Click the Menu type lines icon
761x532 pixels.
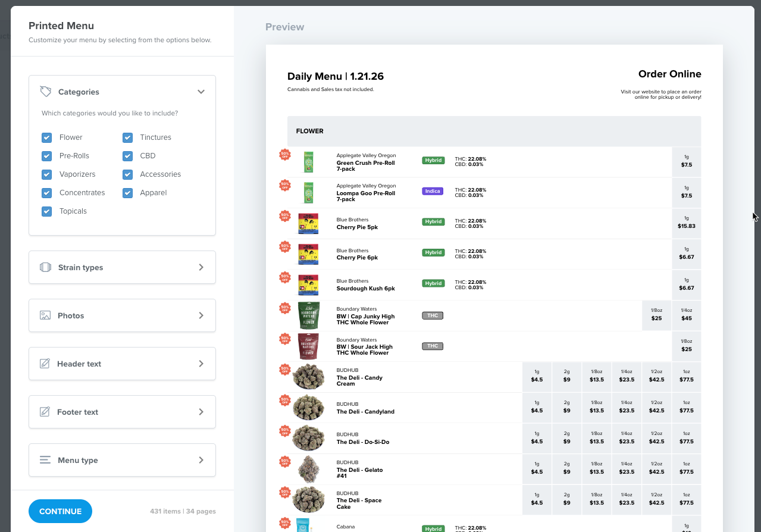45,460
